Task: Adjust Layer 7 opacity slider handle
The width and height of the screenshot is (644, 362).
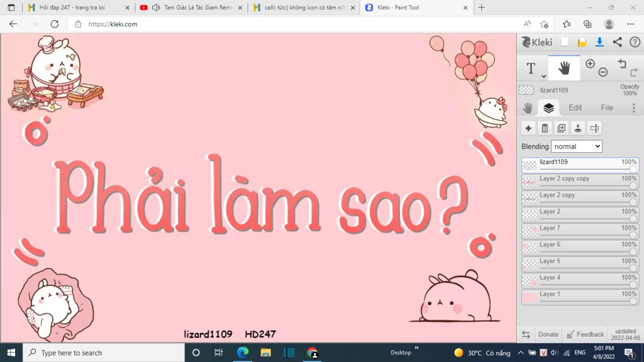Action: pos(633,236)
